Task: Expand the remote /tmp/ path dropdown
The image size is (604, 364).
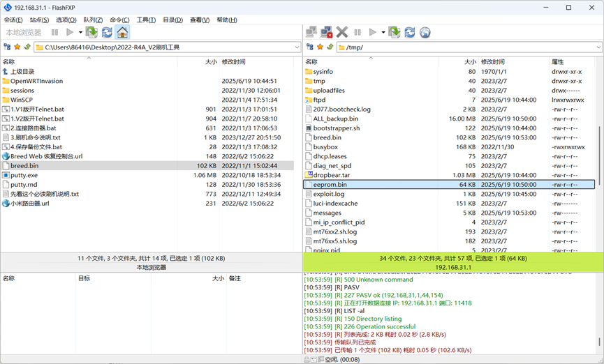Action: 598,47
